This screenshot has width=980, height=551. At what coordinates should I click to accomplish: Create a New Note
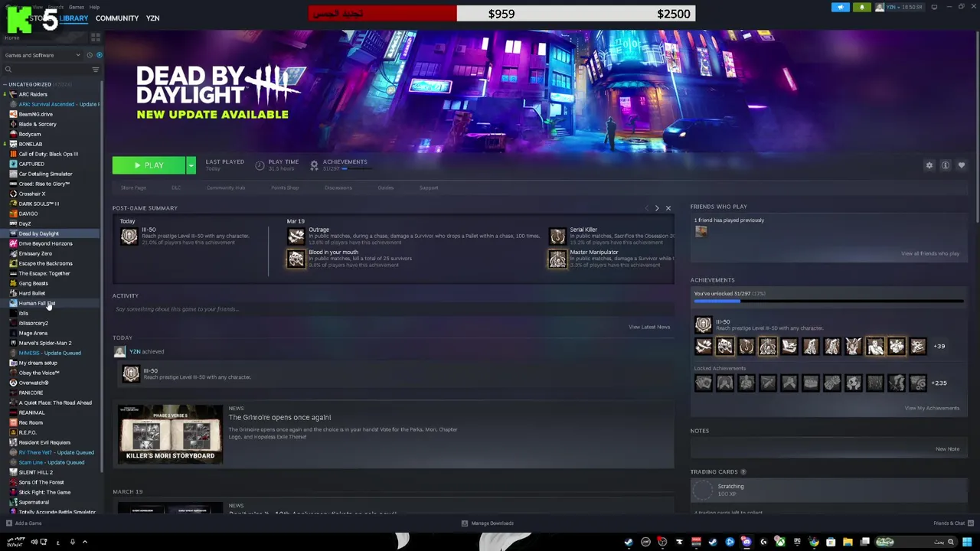(x=947, y=449)
